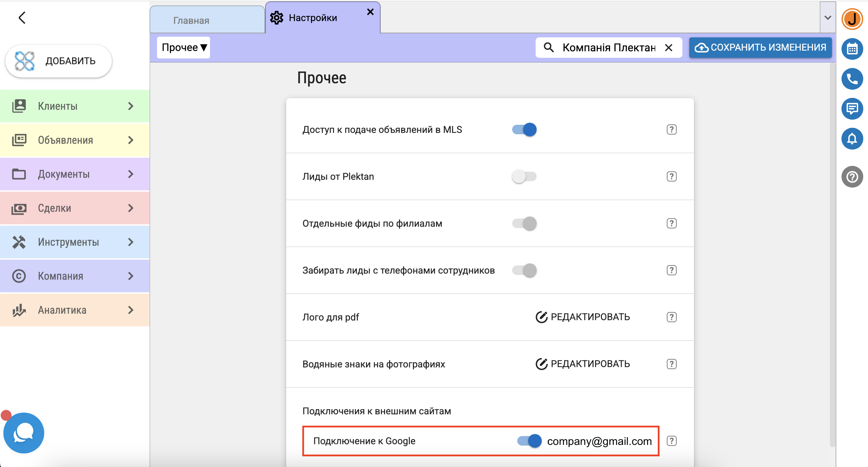Click СОХРАНИТЬ ИЗМЕНЕНИЯ button
The width and height of the screenshot is (868, 467).
760,48
